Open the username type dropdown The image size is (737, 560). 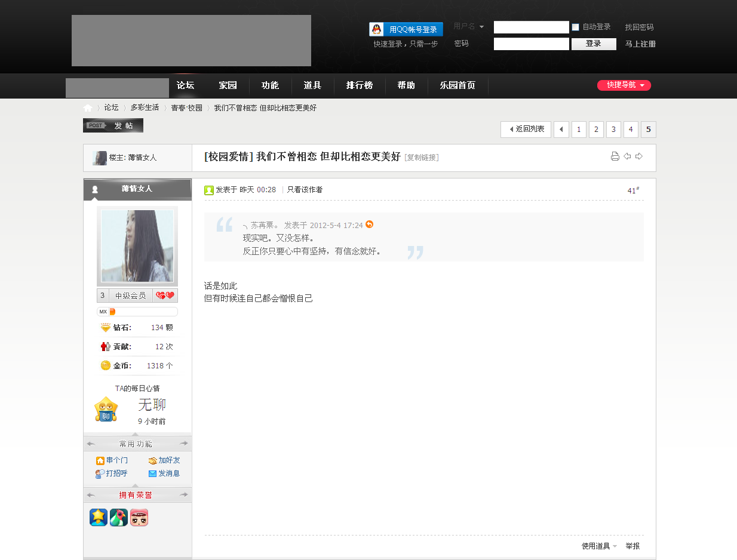(469, 27)
